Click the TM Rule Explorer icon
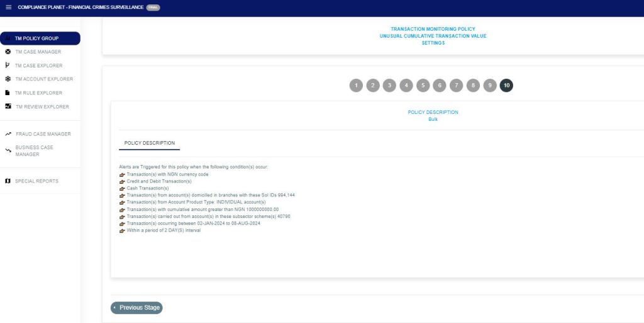Screen dimensions: 644x323 8,93
